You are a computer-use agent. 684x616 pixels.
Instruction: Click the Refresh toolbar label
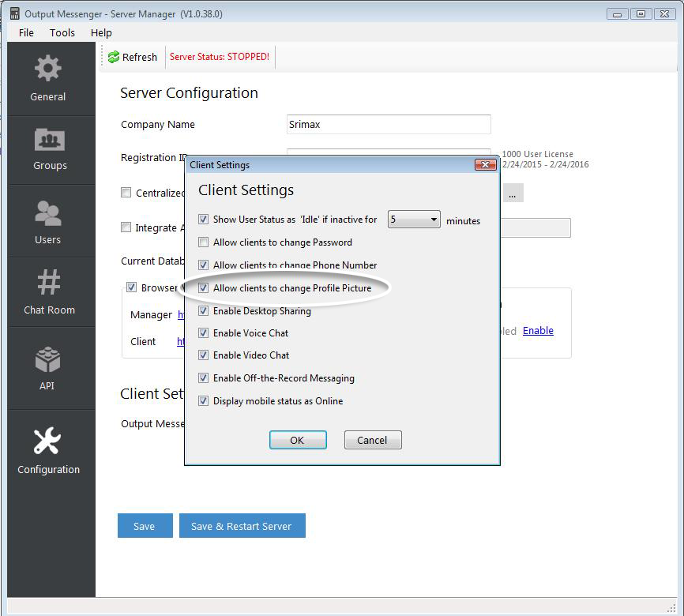[x=140, y=57]
